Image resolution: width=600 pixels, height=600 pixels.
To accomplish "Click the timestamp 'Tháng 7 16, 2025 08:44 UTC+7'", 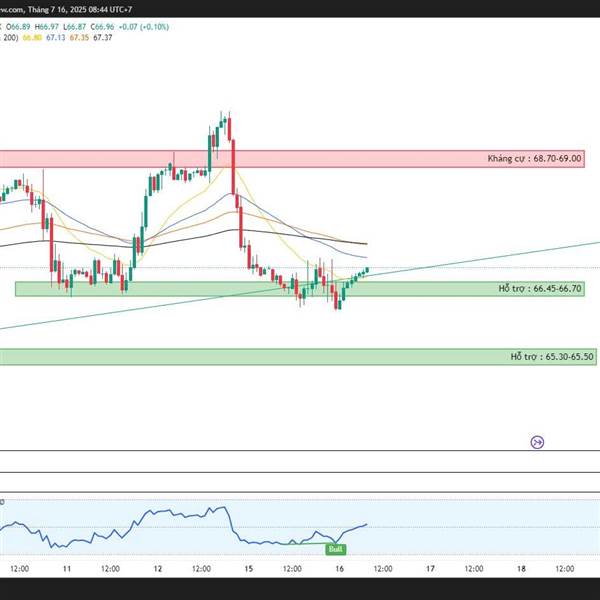I will (x=80, y=9).
